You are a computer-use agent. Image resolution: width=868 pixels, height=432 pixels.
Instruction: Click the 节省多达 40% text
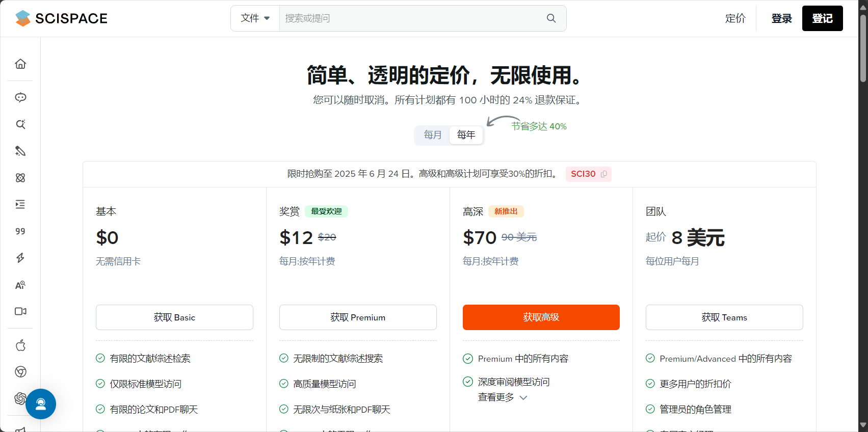point(539,126)
